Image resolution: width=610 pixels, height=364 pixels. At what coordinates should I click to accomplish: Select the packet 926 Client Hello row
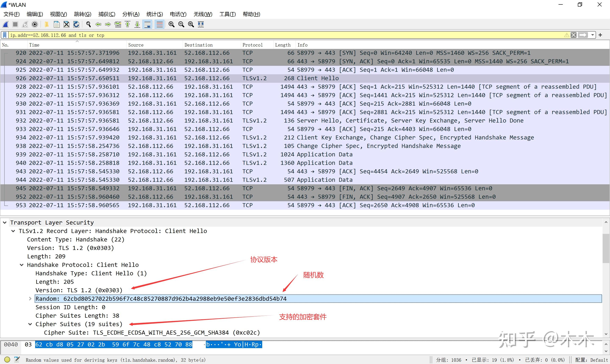click(x=305, y=78)
